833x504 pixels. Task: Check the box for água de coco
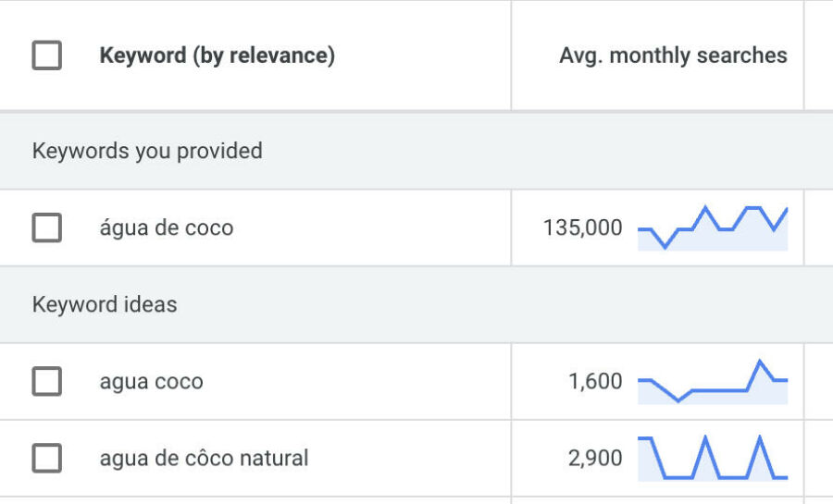(x=47, y=227)
